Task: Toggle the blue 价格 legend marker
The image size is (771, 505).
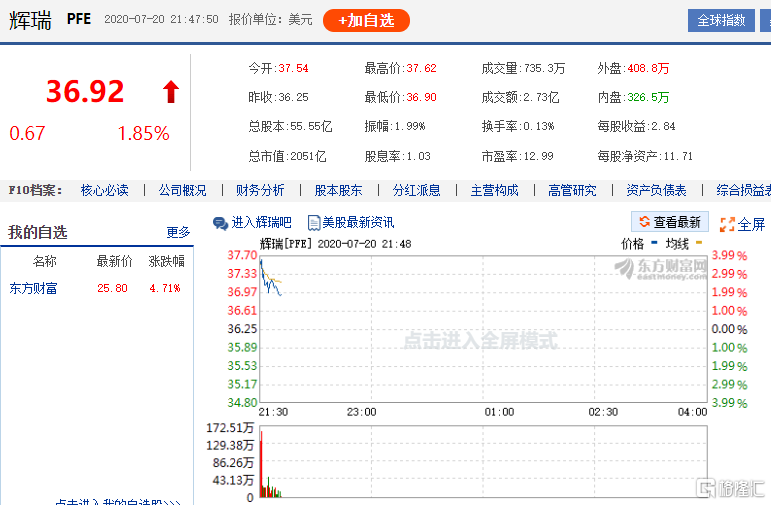Action: point(654,243)
